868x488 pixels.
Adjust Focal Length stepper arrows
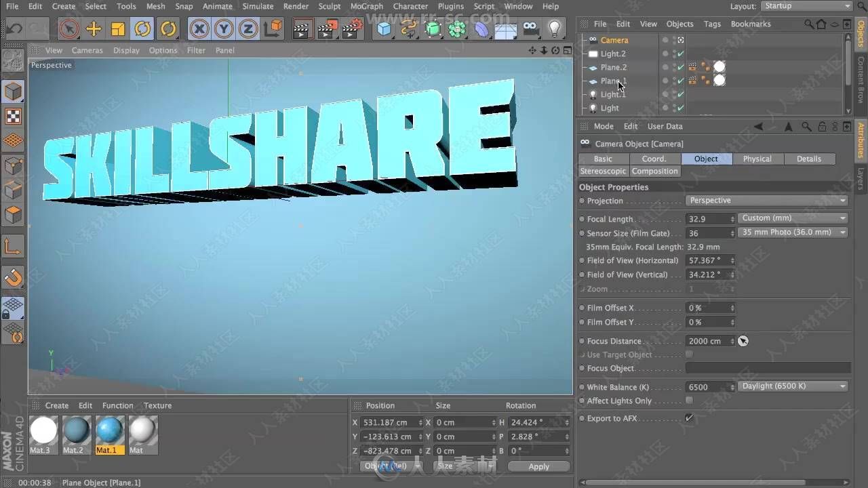732,219
